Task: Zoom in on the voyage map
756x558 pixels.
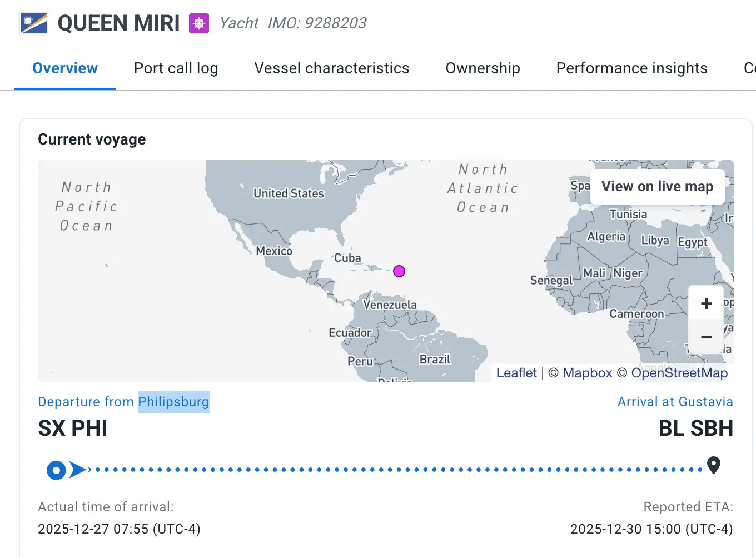Action: [706, 304]
